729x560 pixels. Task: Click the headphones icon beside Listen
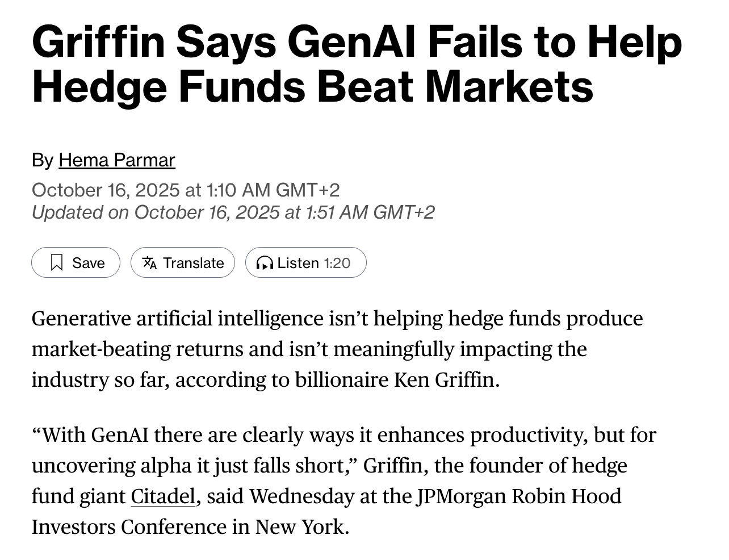(x=265, y=263)
